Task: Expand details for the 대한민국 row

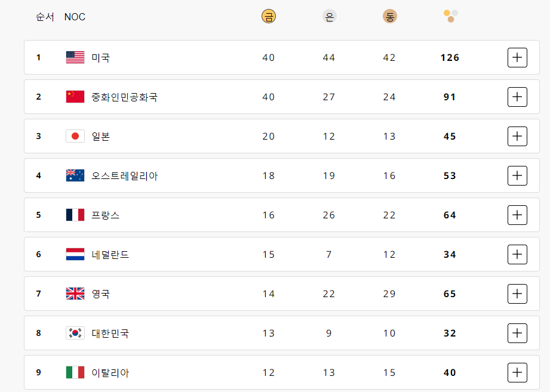Action: click(517, 333)
